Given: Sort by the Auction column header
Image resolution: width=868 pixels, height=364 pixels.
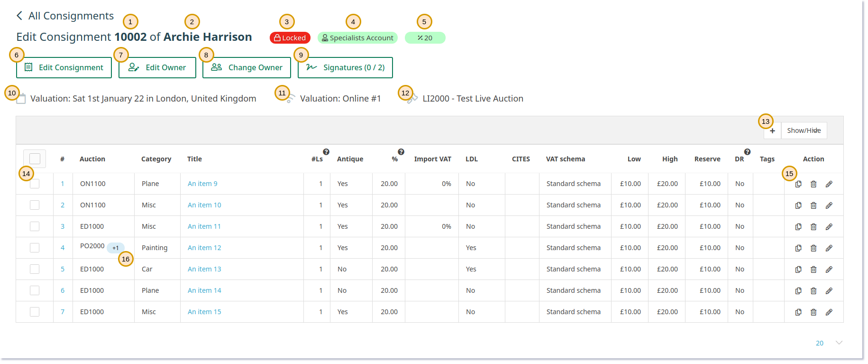Looking at the screenshot, I should (92, 159).
